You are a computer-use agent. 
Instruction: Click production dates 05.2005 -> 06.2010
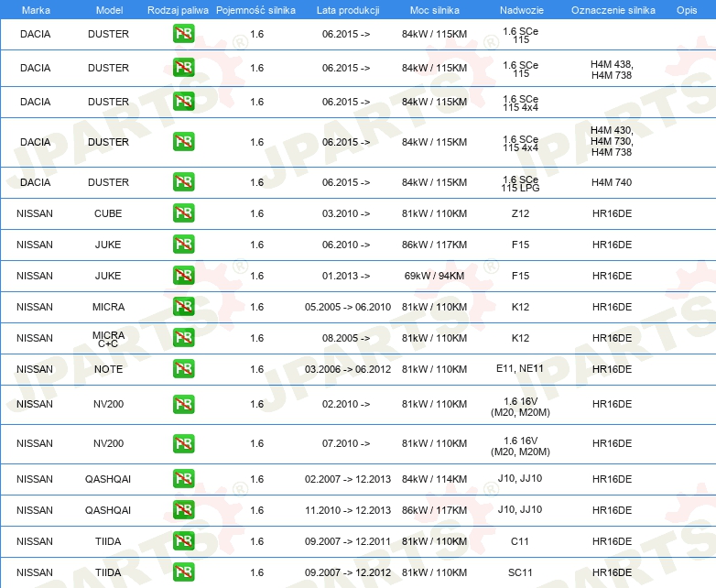[x=348, y=307]
